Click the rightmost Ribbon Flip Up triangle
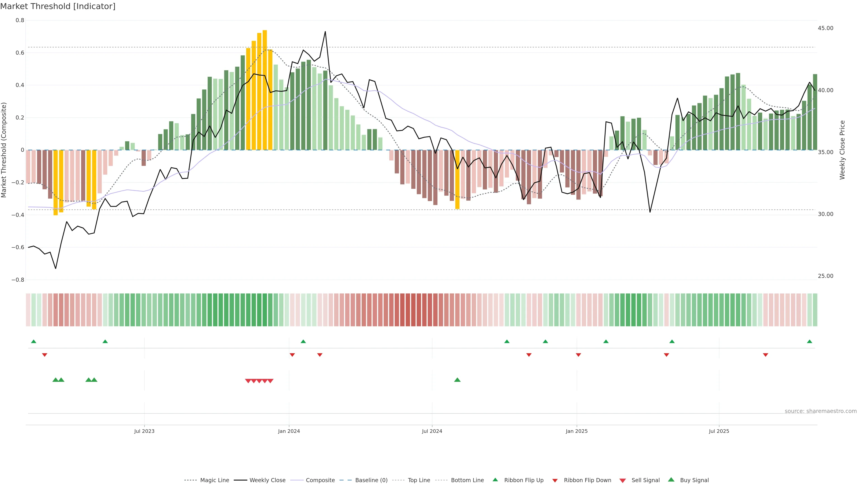 [809, 342]
